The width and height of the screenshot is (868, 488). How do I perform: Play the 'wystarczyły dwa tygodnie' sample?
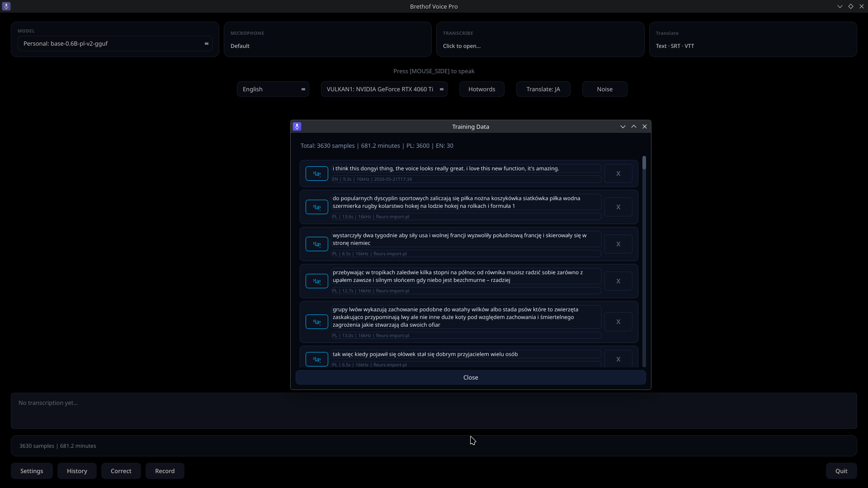click(x=316, y=244)
